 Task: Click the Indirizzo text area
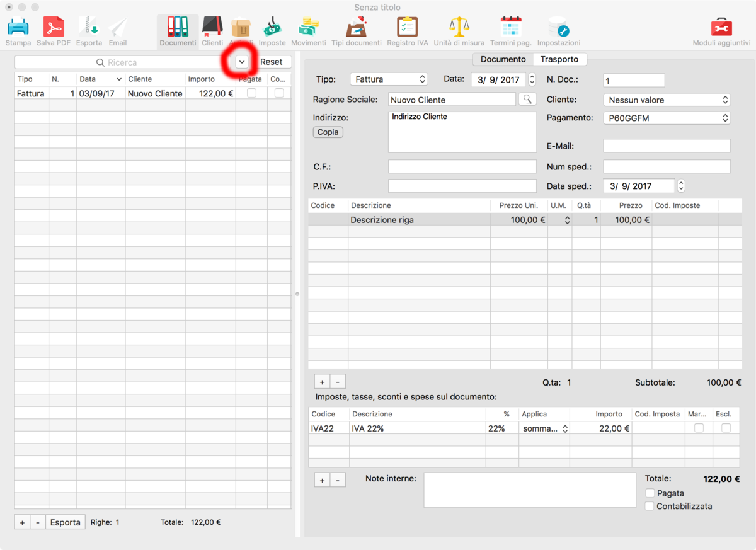(x=462, y=132)
